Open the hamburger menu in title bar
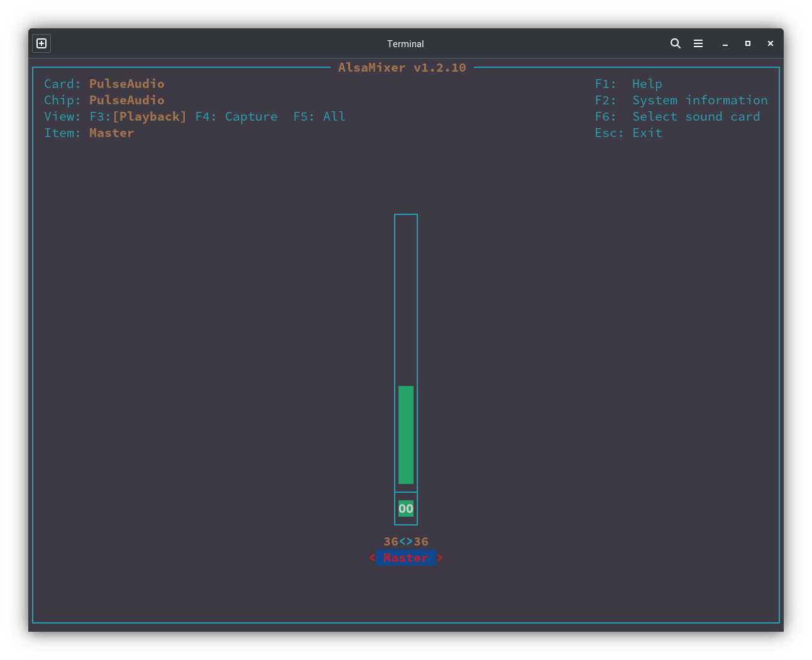This screenshot has width=812, height=660. click(x=698, y=43)
